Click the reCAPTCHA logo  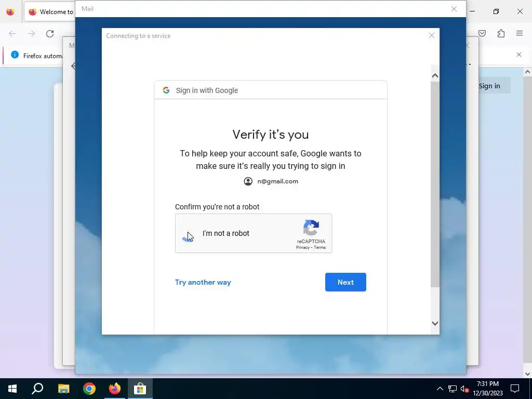(311, 228)
